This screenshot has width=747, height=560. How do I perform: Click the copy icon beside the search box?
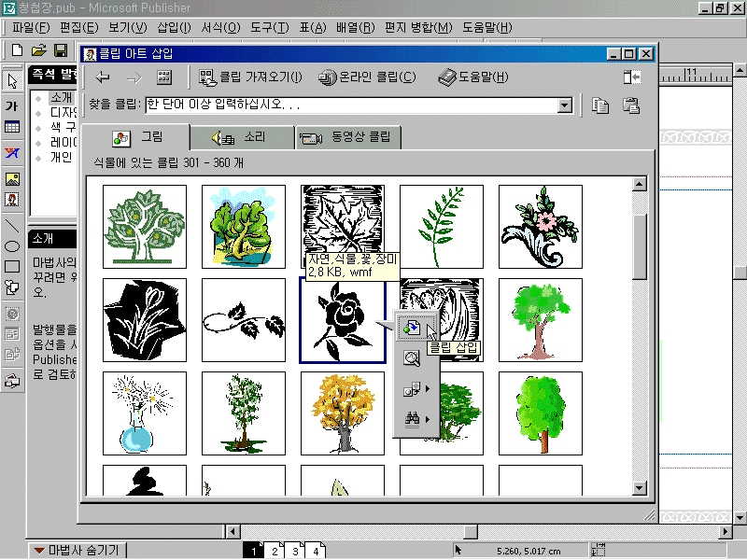pos(600,105)
